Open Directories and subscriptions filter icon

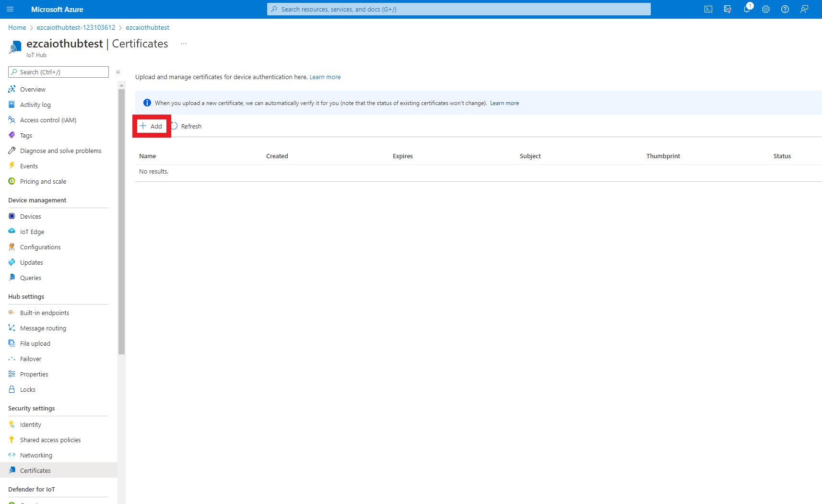pos(728,9)
